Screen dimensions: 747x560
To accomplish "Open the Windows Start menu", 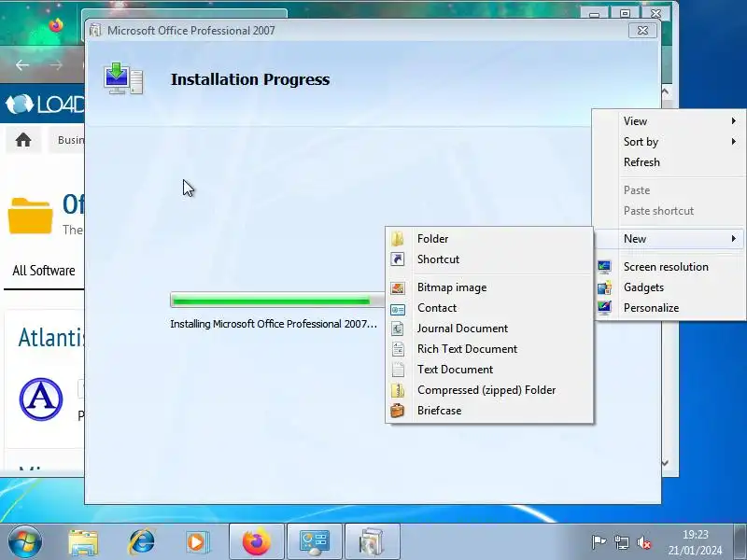I will click(x=24, y=542).
